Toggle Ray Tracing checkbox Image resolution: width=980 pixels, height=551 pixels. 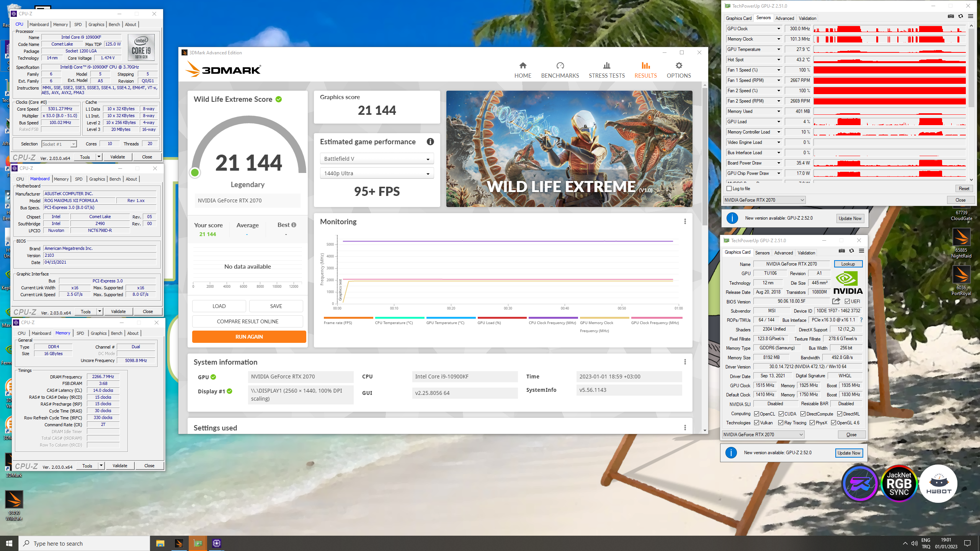coord(781,423)
